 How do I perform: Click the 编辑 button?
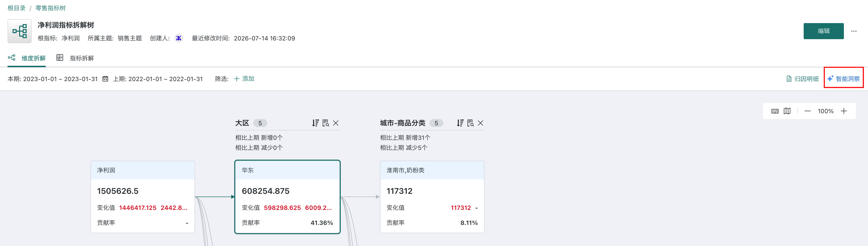[824, 31]
